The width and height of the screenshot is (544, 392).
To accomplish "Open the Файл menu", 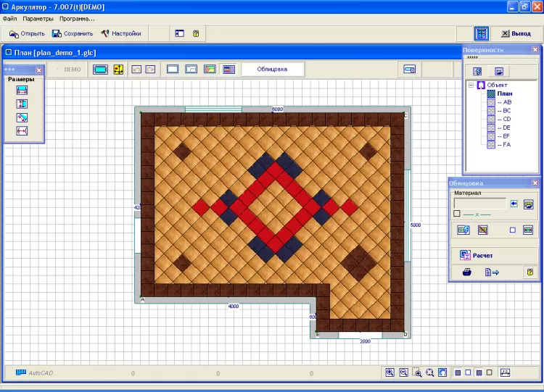I will (x=9, y=19).
